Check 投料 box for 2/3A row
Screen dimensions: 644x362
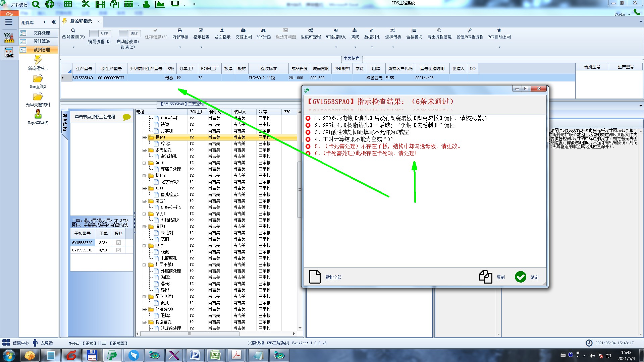(x=118, y=243)
